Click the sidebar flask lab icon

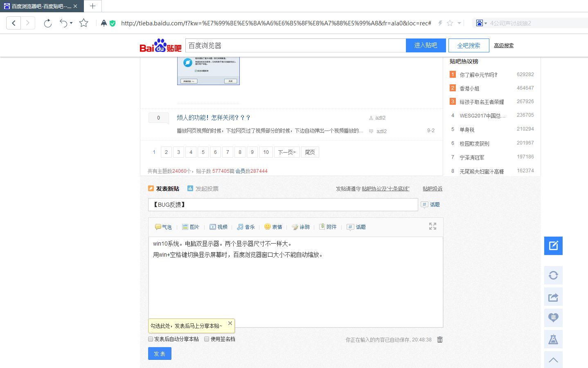[x=553, y=339]
